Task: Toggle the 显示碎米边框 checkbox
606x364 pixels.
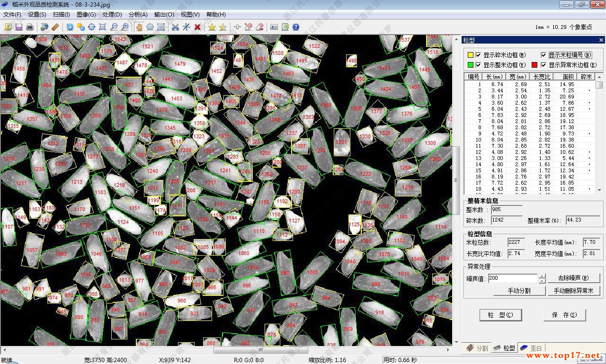Action: [478, 55]
